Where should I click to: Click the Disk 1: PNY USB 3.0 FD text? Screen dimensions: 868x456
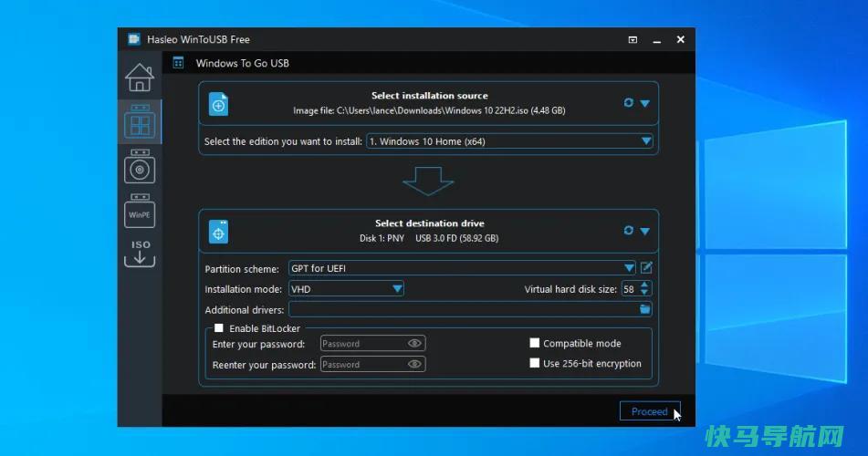[x=429, y=239]
